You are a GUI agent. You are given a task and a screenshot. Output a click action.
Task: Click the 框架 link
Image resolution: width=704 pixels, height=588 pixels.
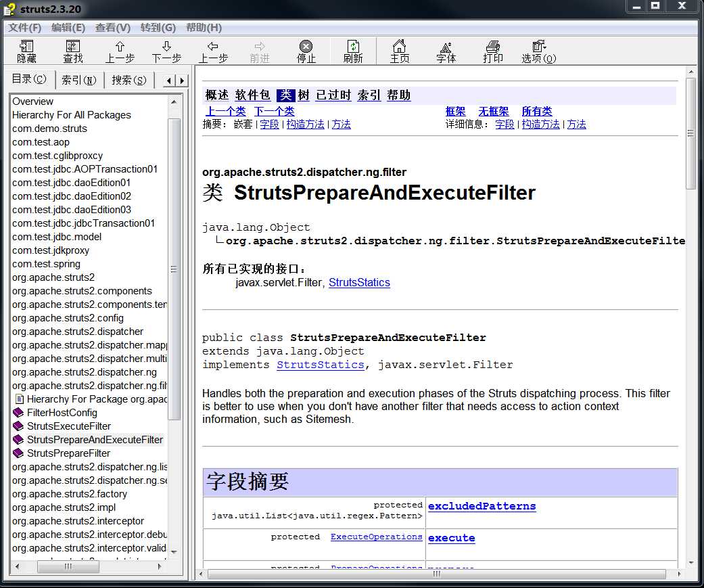(455, 111)
